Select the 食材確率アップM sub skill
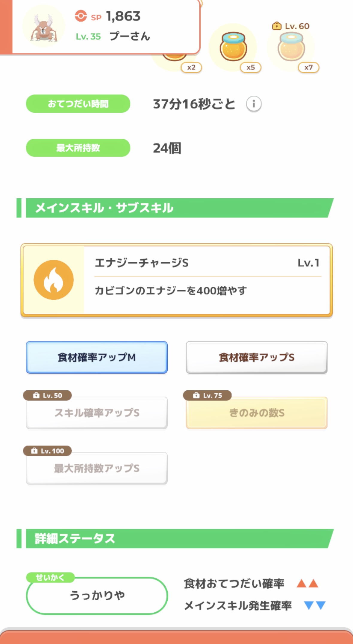Screen dimensions: 353x644 click(x=97, y=357)
